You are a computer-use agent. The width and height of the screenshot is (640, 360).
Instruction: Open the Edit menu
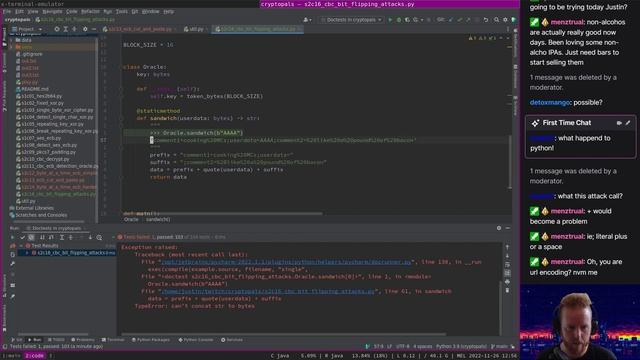[x=19, y=11]
